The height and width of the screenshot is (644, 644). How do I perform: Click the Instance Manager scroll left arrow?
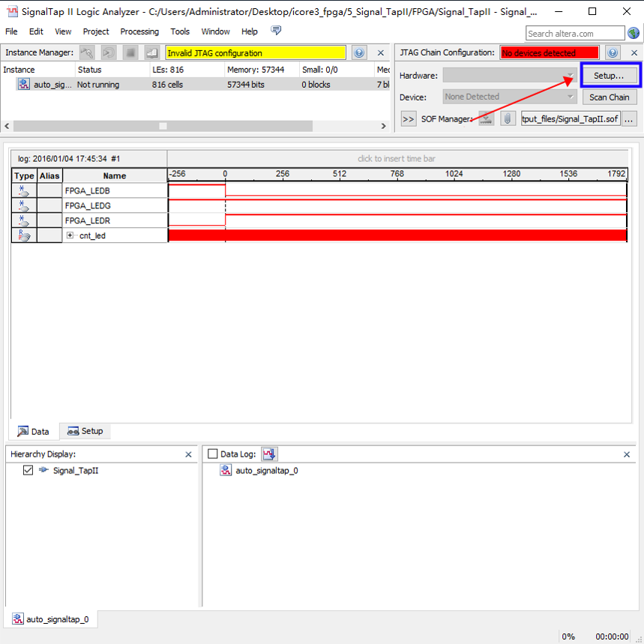click(7, 126)
